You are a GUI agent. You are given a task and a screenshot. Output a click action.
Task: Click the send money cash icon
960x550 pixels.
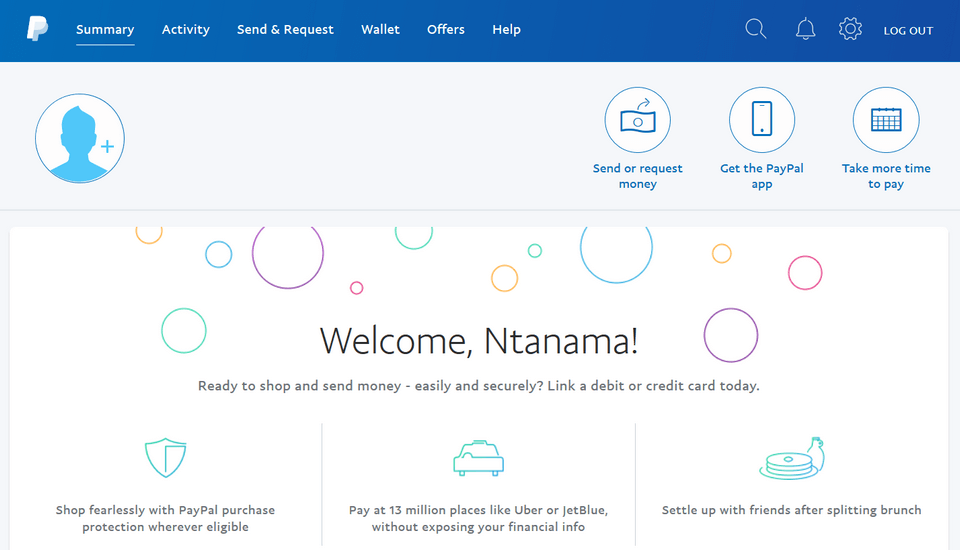click(637, 119)
